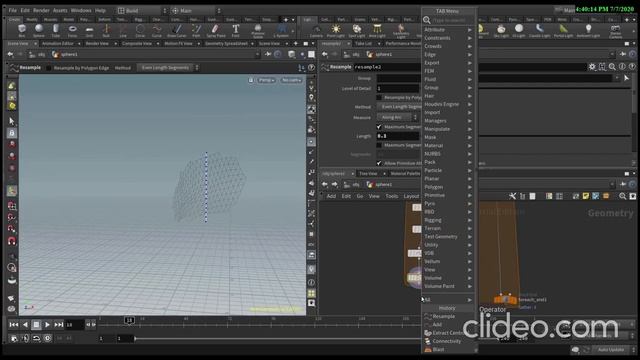
Task: Open the Render menu
Action: click(x=41, y=11)
